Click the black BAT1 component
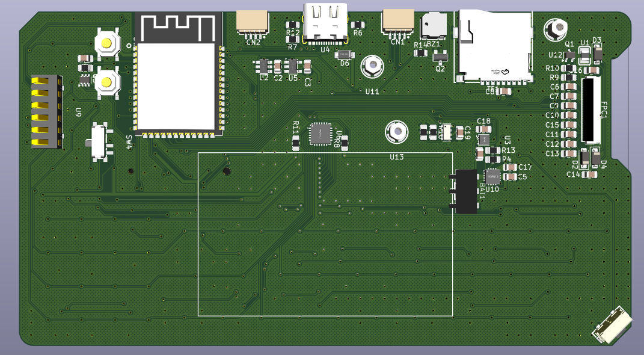The height and width of the screenshot is (355, 644). [466, 191]
